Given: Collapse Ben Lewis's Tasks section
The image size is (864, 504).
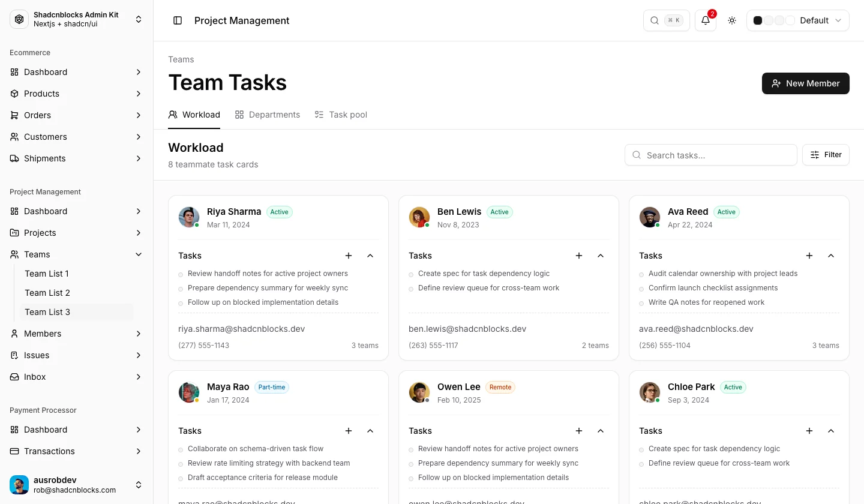Looking at the screenshot, I should (x=601, y=256).
